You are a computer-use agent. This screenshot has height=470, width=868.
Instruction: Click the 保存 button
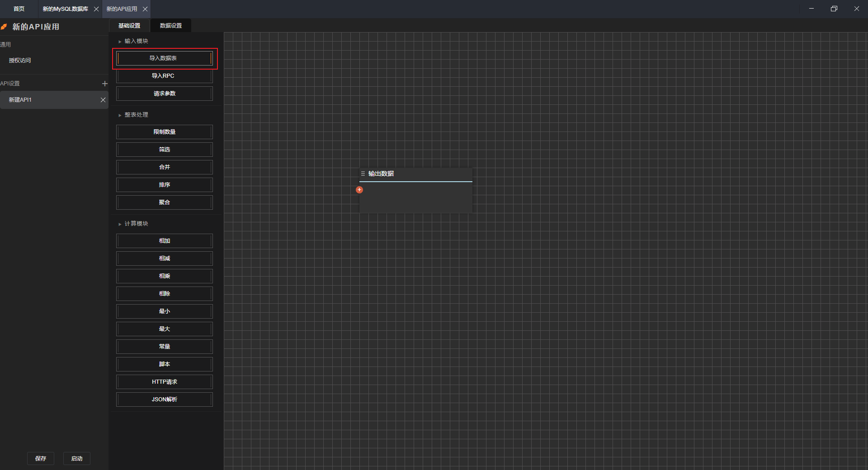41,459
